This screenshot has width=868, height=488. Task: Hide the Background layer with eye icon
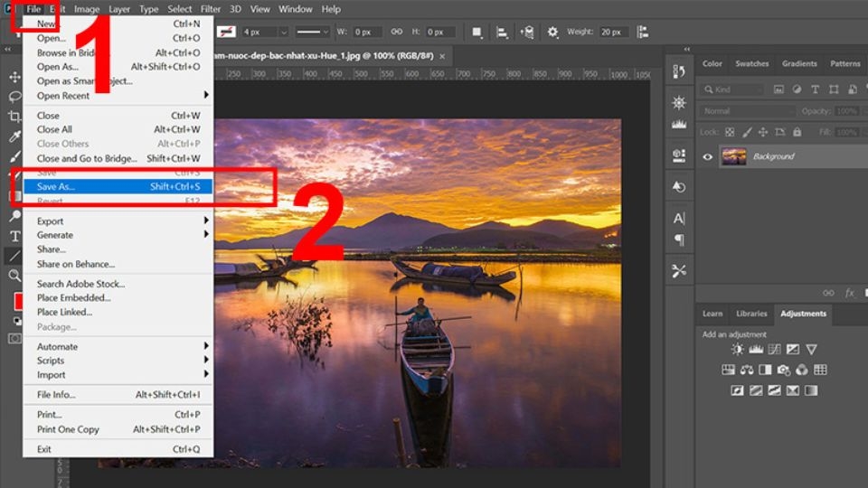pos(707,156)
